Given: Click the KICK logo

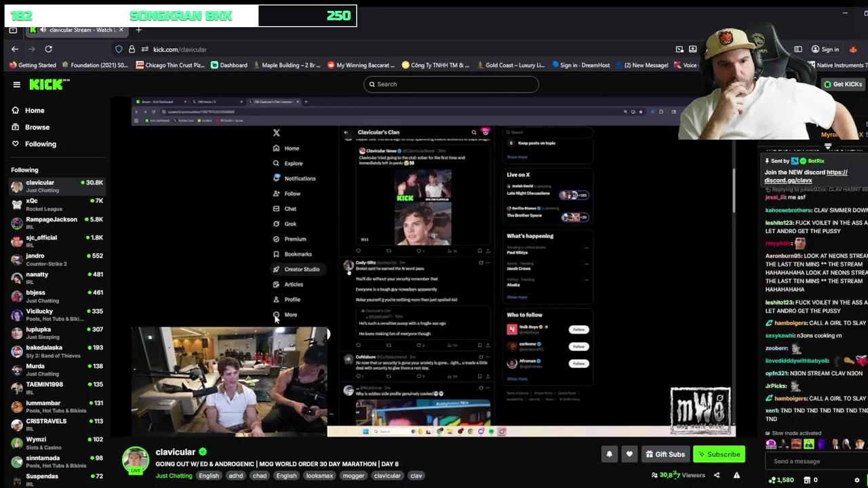Looking at the screenshot, I should [x=50, y=84].
